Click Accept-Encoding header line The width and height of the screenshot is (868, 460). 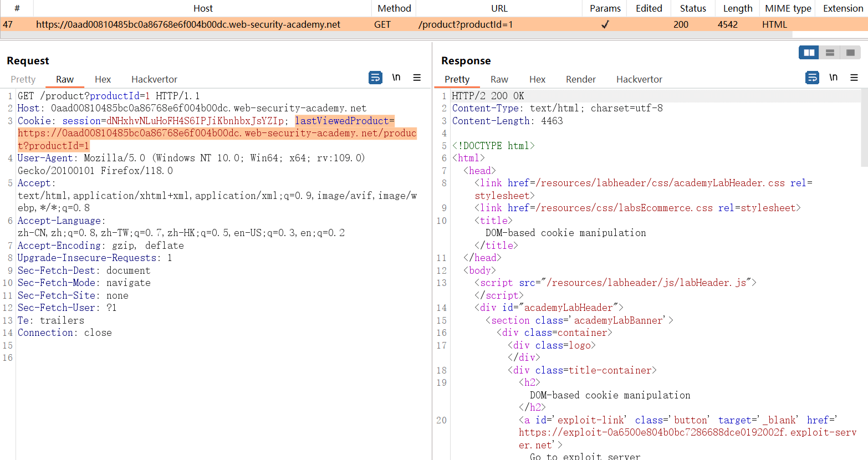click(100, 246)
